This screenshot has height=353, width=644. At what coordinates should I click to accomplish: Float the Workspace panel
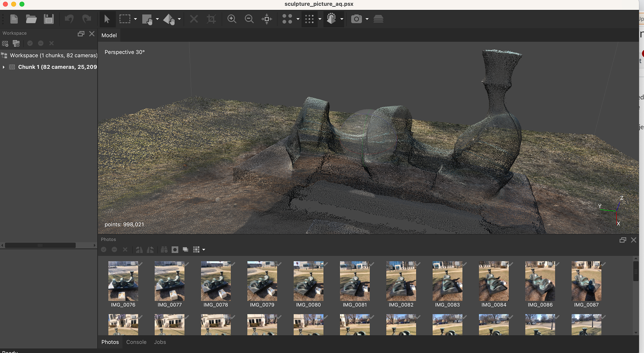[x=81, y=34]
